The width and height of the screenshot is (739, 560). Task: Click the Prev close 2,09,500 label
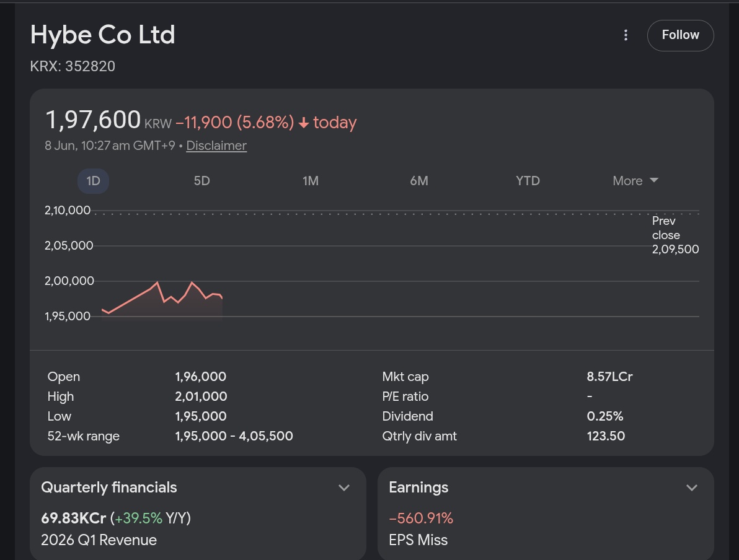click(x=675, y=235)
